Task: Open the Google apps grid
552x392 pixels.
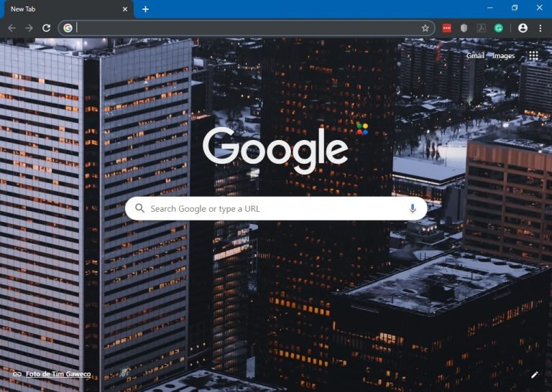Action: 534,55
